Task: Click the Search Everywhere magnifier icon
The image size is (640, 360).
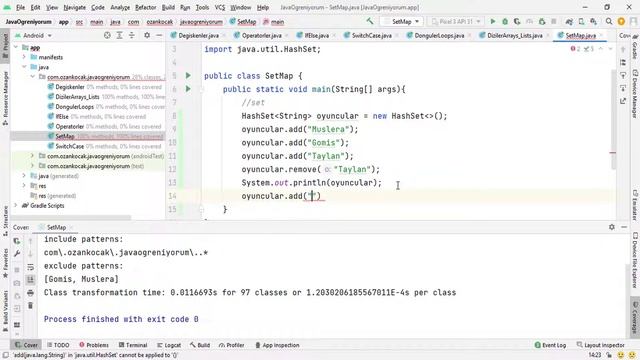Action: click(x=609, y=21)
